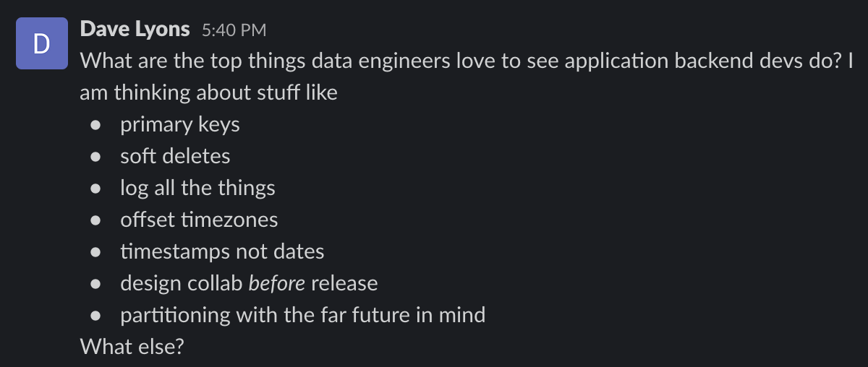
Task: Click the "primary keys" list item text
Action: point(179,125)
